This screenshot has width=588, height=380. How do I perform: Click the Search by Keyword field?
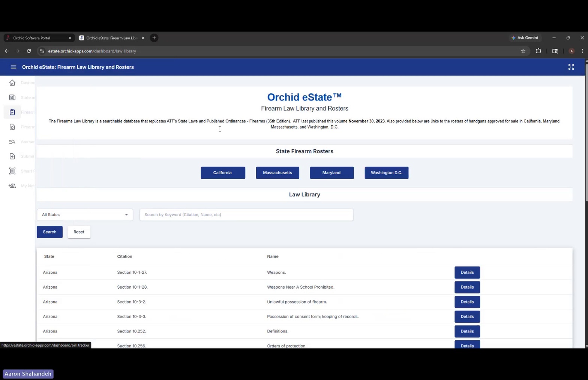pyautogui.click(x=246, y=215)
